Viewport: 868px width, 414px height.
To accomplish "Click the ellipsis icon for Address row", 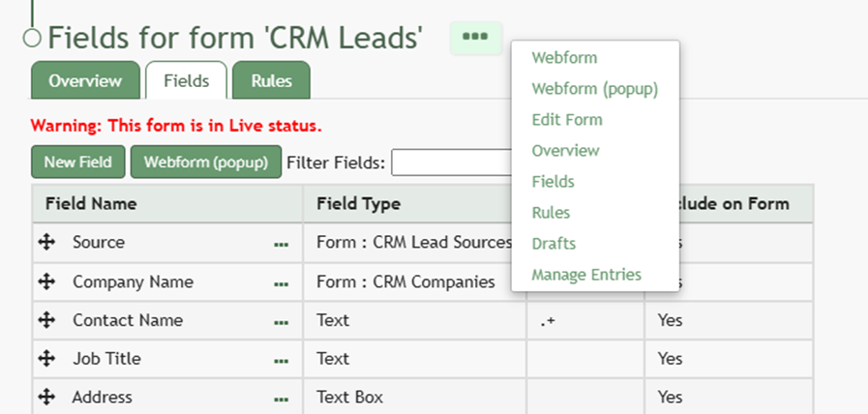I will point(281,399).
